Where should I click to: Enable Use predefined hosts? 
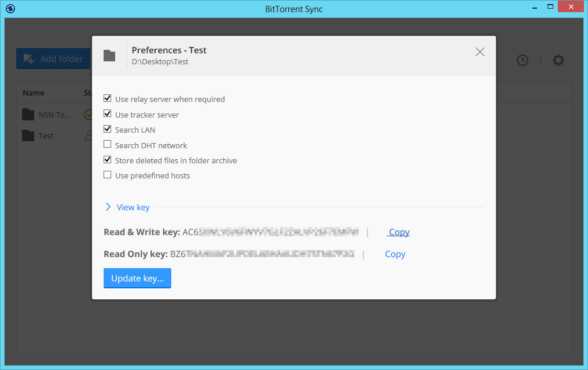(107, 175)
